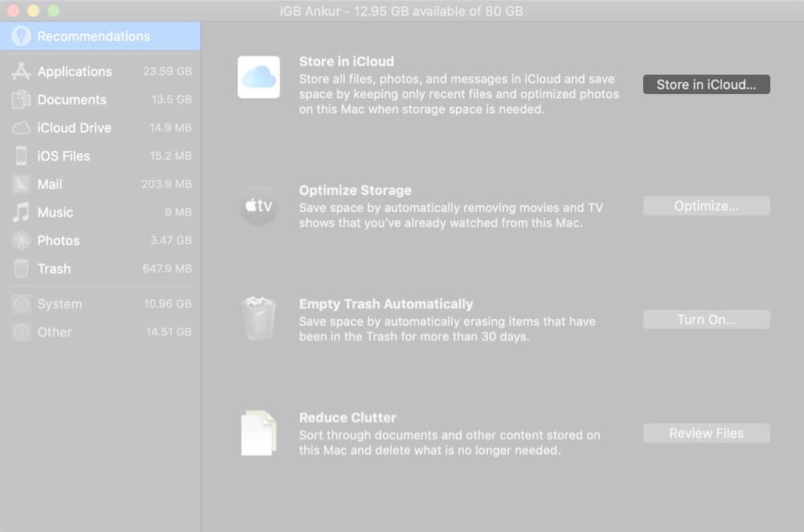804x532 pixels.
Task: Select the Photos category label
Action: (59, 240)
